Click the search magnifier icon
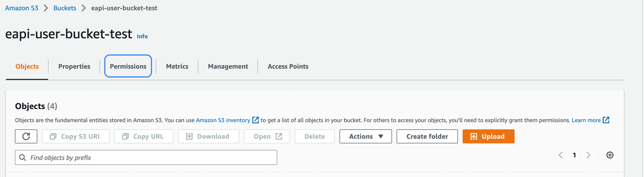The image size is (644, 177). pyautogui.click(x=23, y=157)
